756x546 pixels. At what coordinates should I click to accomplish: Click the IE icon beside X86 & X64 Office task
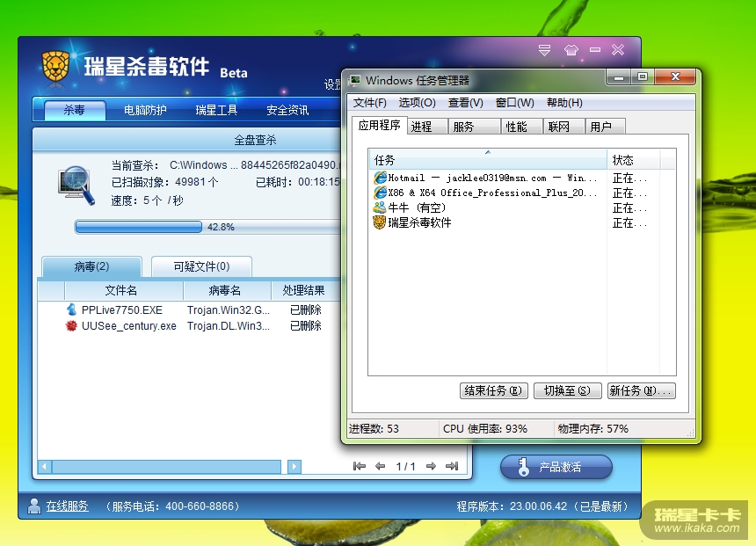click(x=380, y=193)
